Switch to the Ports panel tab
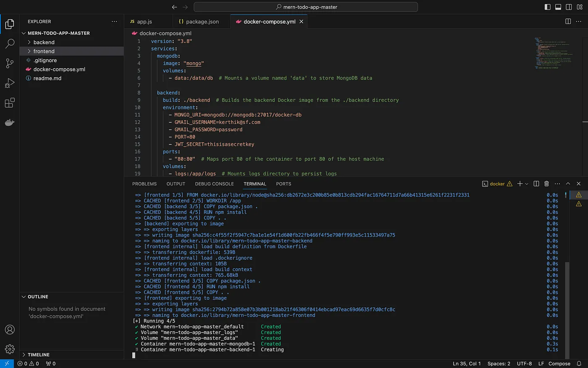588x368 pixels. pyautogui.click(x=283, y=184)
